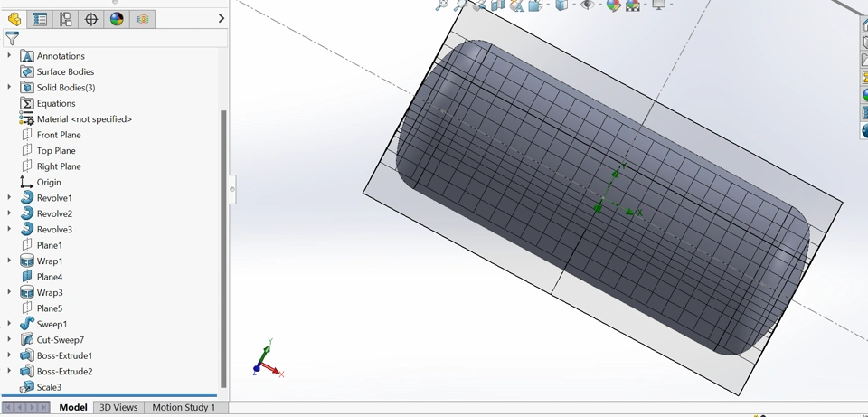Click the Scale3 feature icon
Viewport: 868px width, 417px height.
[26, 387]
